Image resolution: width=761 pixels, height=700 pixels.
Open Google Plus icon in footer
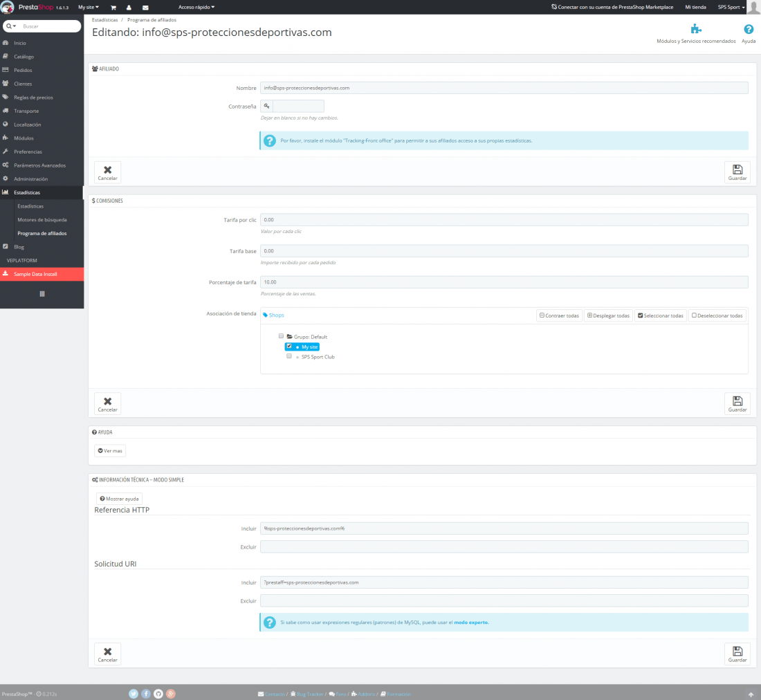point(171,694)
